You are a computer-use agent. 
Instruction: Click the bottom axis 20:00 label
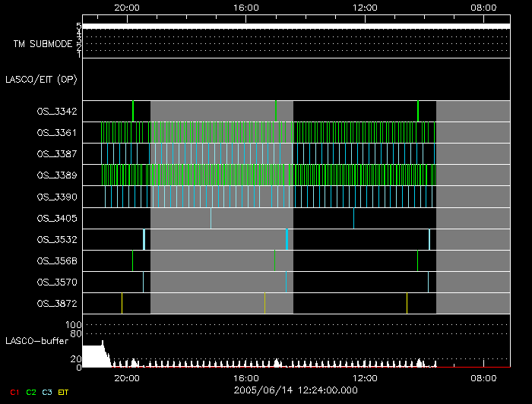127,378
